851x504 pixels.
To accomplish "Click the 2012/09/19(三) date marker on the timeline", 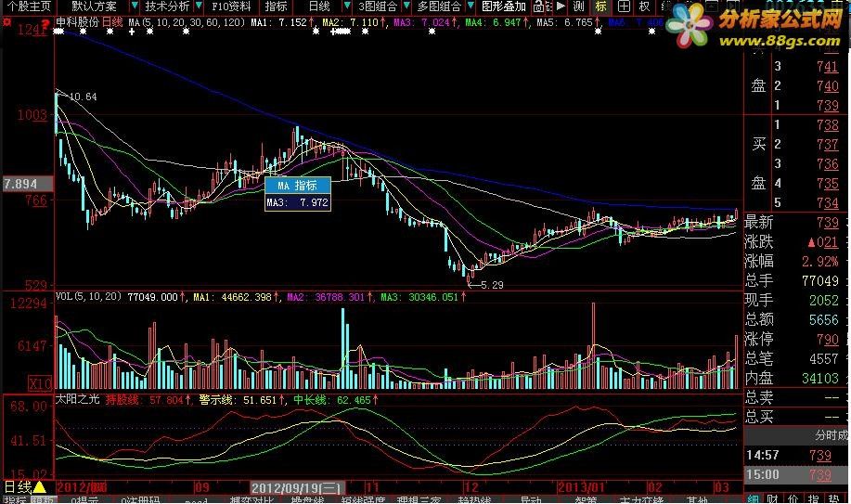I will 297,487.
